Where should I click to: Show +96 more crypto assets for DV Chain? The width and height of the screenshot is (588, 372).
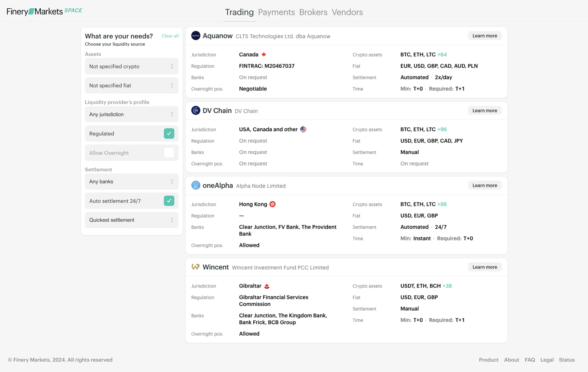tap(442, 129)
